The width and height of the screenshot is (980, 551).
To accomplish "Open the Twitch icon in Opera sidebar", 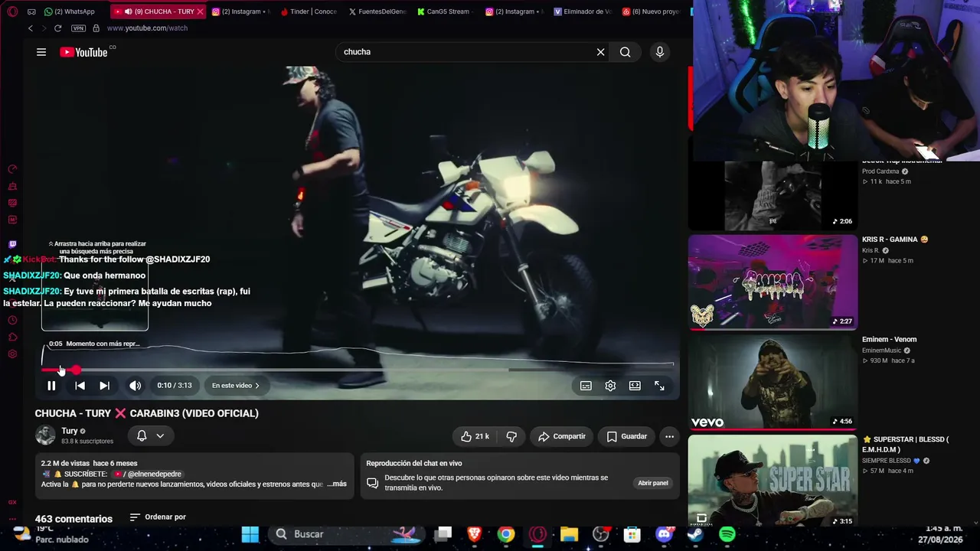I will point(12,245).
